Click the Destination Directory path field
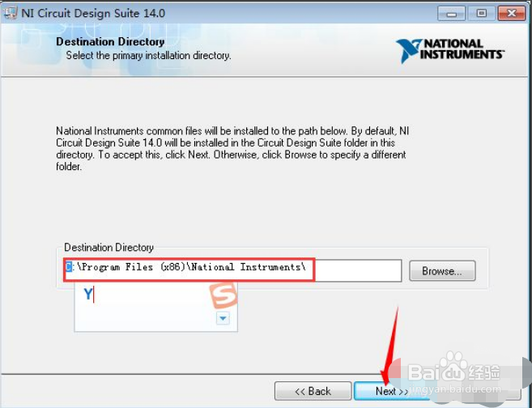 233,270
